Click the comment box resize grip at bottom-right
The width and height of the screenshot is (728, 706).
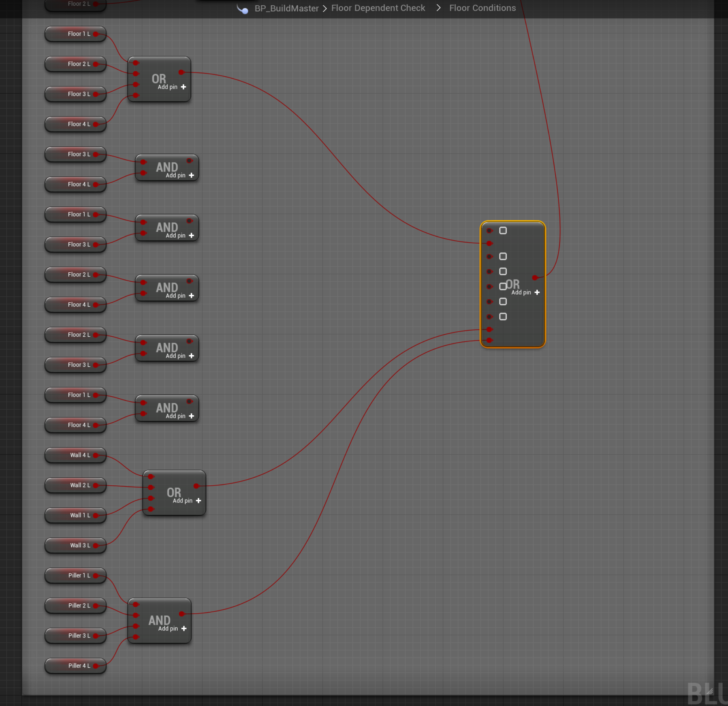tap(709, 691)
